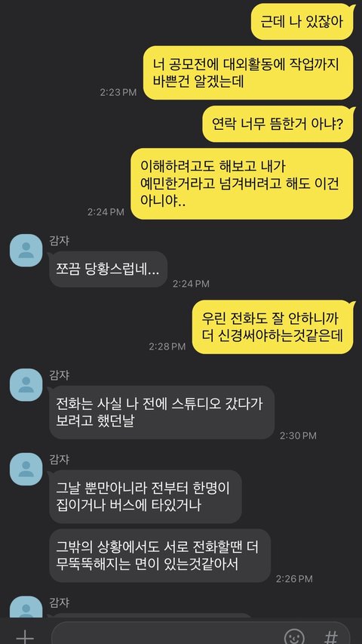This screenshot has height=644, width=362.
Task: Tap the 너 공모전에 대외활동에 message bubble
Action: coord(248,72)
